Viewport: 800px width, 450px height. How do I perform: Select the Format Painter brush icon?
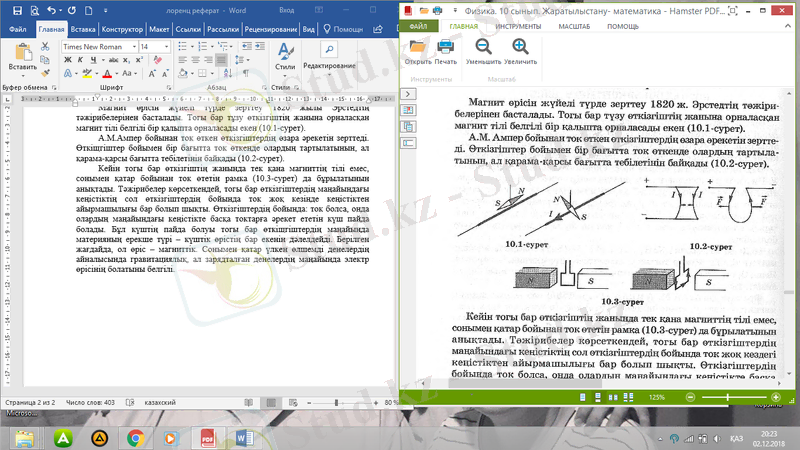tap(47, 72)
